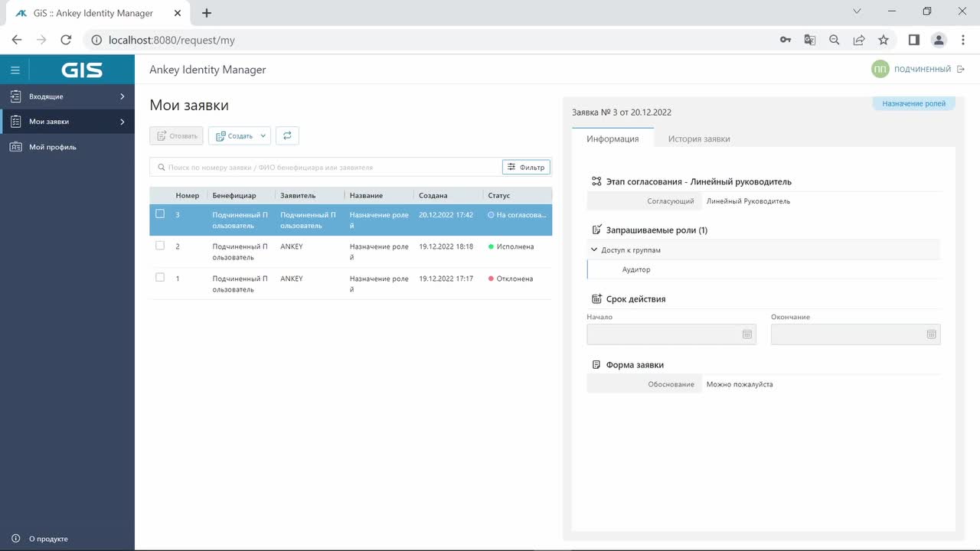
Task: Open the Создать dropdown arrow
Action: (263, 135)
